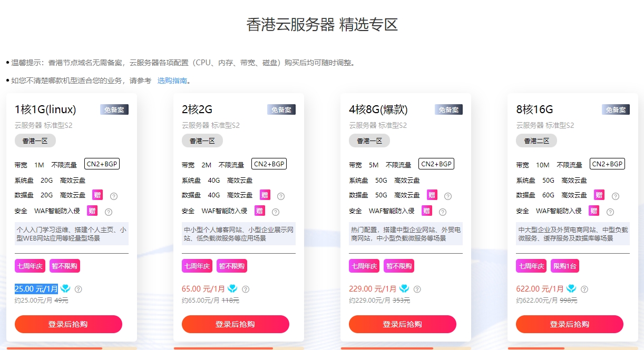Click the blue badge icon beside the 25.00 元 price
The height and width of the screenshot is (350, 644).
[65, 288]
